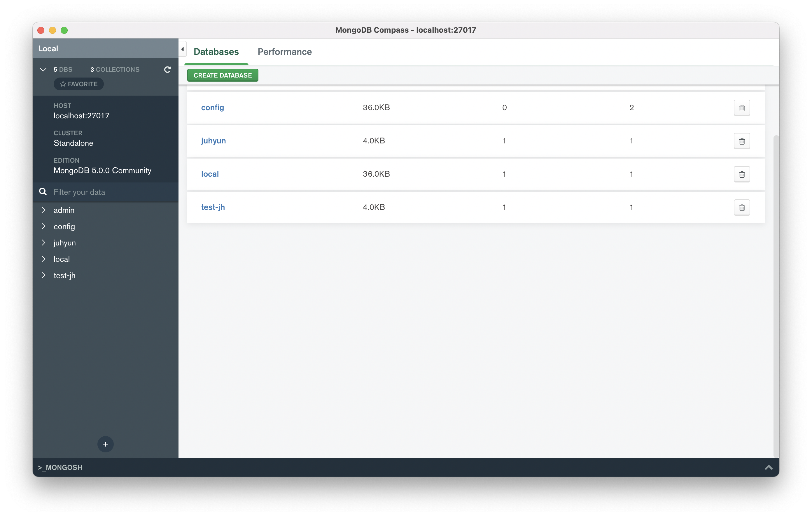Open the test-jh database link
This screenshot has height=520, width=812.
pos(213,207)
